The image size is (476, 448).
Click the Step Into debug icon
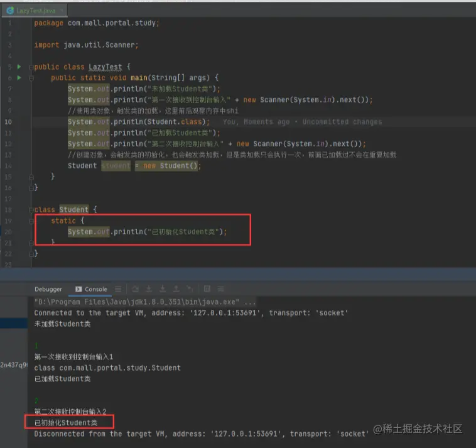[149, 289]
